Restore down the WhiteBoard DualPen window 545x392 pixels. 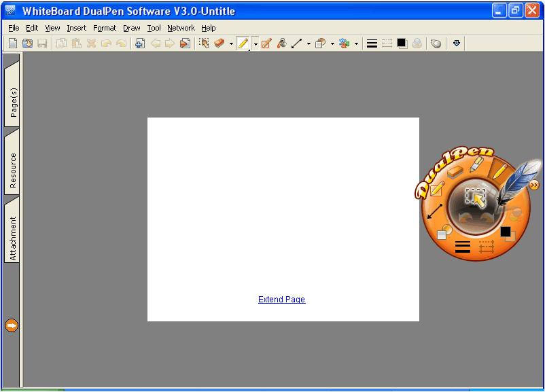tap(516, 11)
